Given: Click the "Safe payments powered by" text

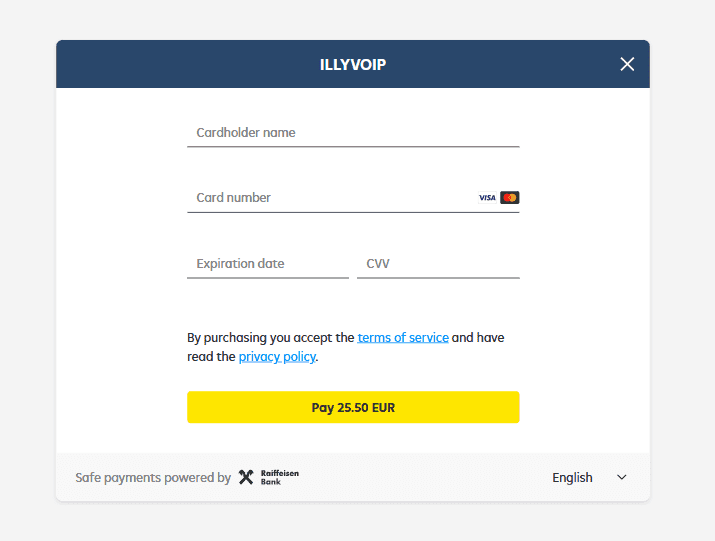Looking at the screenshot, I should coord(153,478).
